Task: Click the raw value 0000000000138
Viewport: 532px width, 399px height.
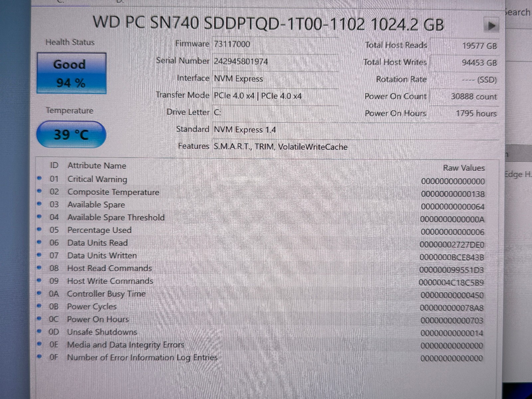Action: [453, 194]
